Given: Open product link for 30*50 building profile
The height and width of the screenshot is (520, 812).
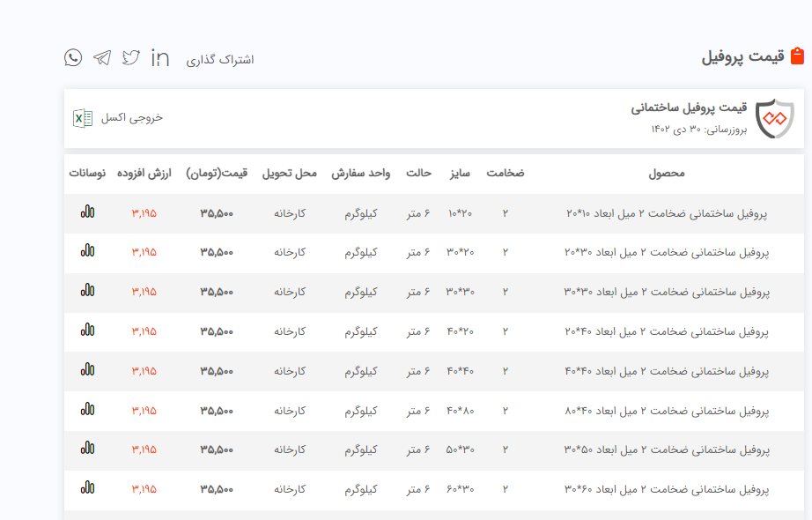Looking at the screenshot, I should (x=667, y=449).
